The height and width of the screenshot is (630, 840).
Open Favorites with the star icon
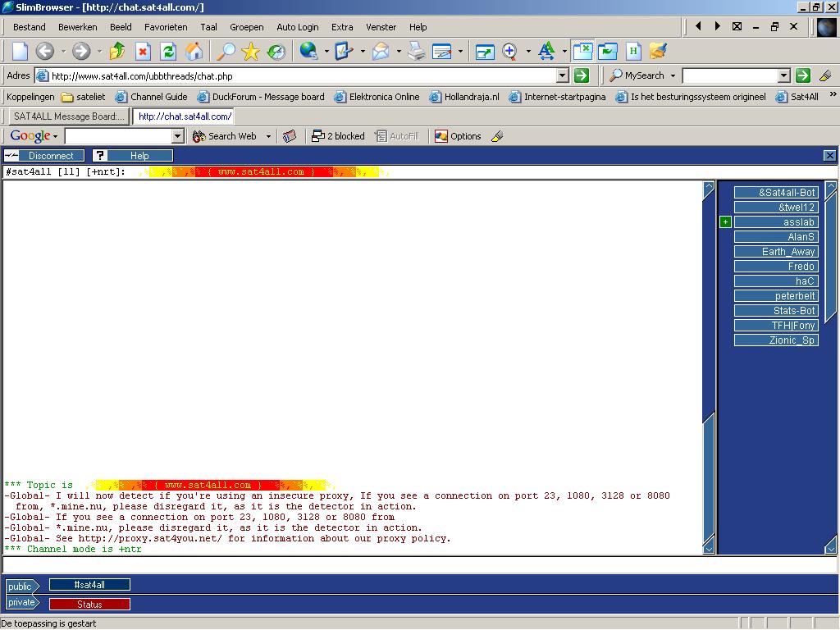point(250,52)
